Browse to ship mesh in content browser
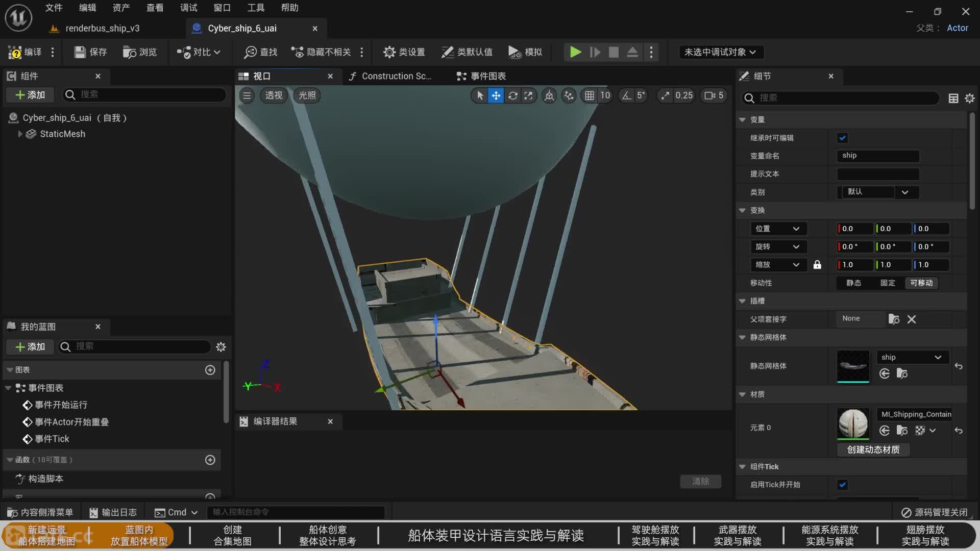Image resolution: width=980 pixels, height=551 pixels. click(902, 373)
